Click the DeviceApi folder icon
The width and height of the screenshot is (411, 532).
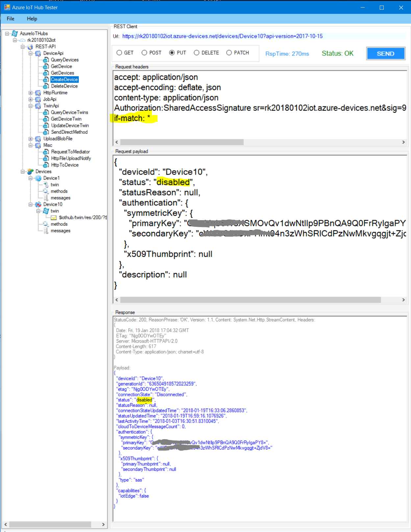point(38,53)
